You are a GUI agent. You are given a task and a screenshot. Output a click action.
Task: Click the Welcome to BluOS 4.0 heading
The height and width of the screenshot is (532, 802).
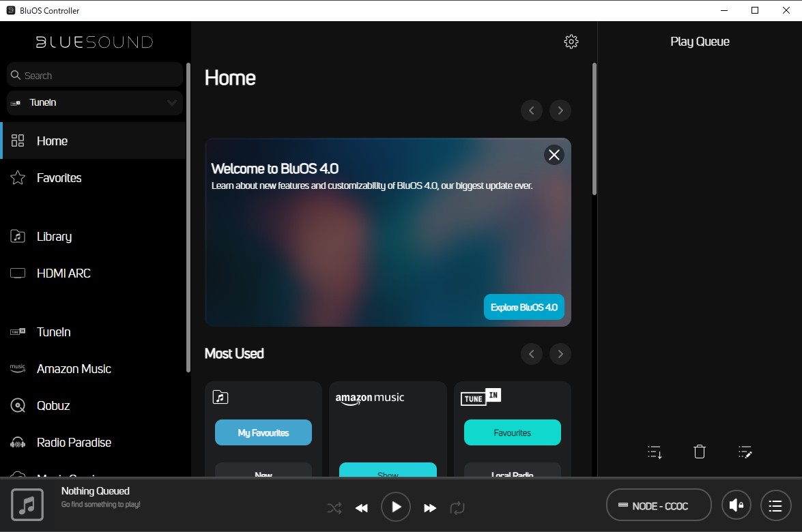[274, 168]
